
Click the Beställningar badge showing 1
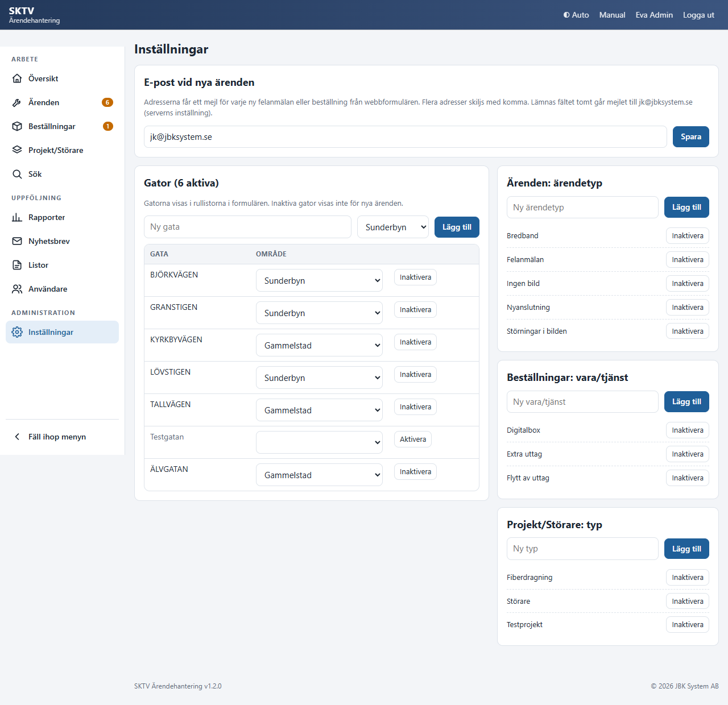(108, 126)
